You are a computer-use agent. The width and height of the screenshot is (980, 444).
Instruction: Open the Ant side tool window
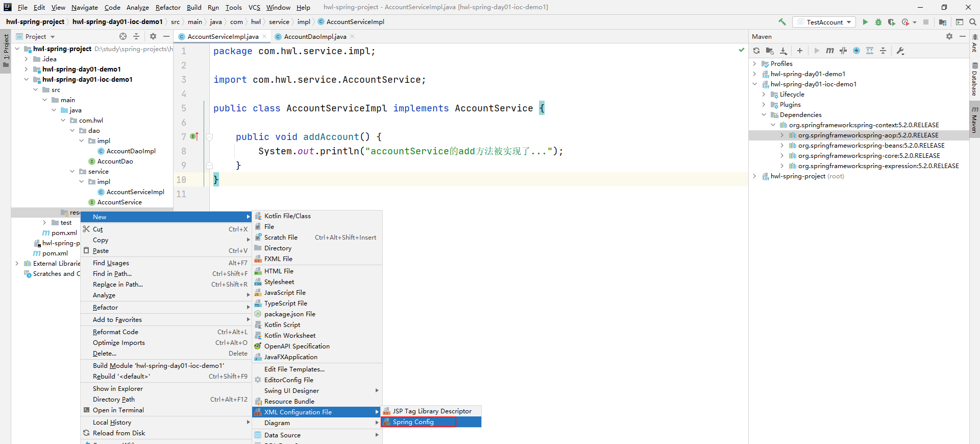coord(974,43)
